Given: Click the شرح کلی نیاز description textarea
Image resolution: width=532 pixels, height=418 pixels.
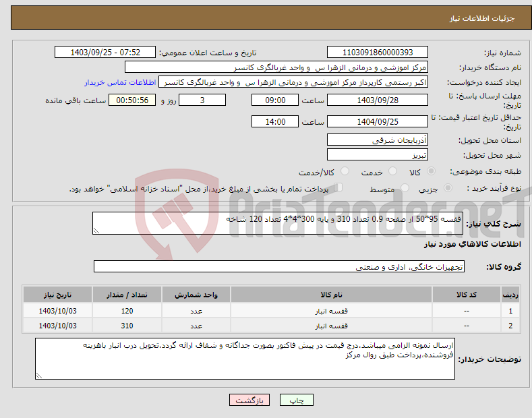Looking at the screenshot, I should (278, 223).
